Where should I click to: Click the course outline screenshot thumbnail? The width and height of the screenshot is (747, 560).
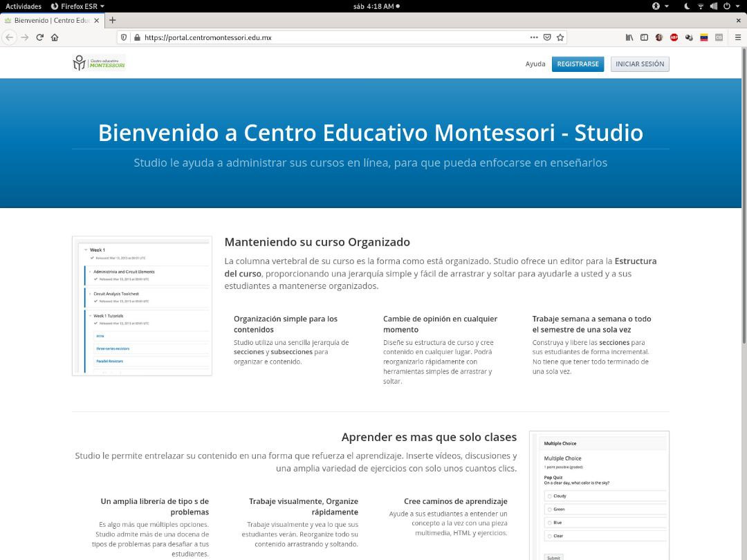pos(142,306)
